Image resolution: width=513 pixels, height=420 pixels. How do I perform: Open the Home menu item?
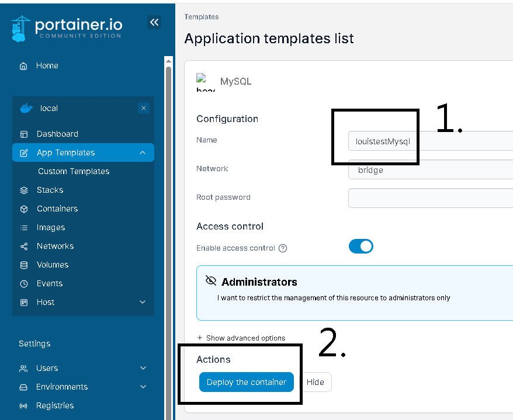click(47, 66)
